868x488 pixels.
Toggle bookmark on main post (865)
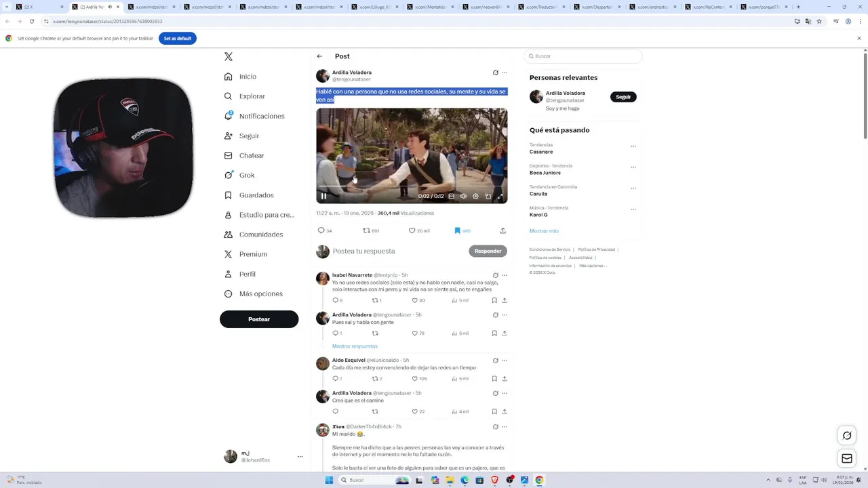coord(462,230)
